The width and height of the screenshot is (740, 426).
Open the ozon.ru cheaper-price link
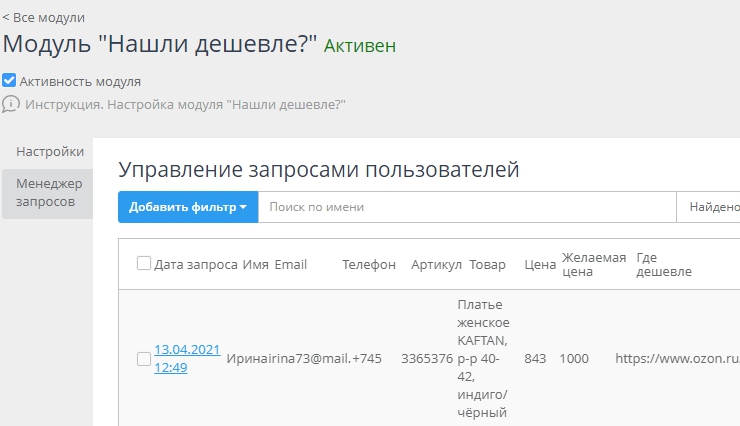click(x=676, y=359)
